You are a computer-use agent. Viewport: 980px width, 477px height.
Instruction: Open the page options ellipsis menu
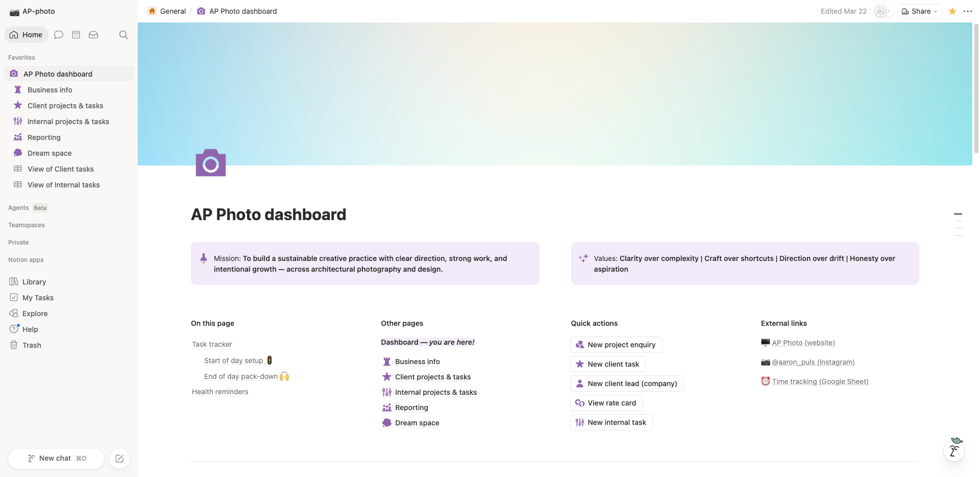pos(968,11)
